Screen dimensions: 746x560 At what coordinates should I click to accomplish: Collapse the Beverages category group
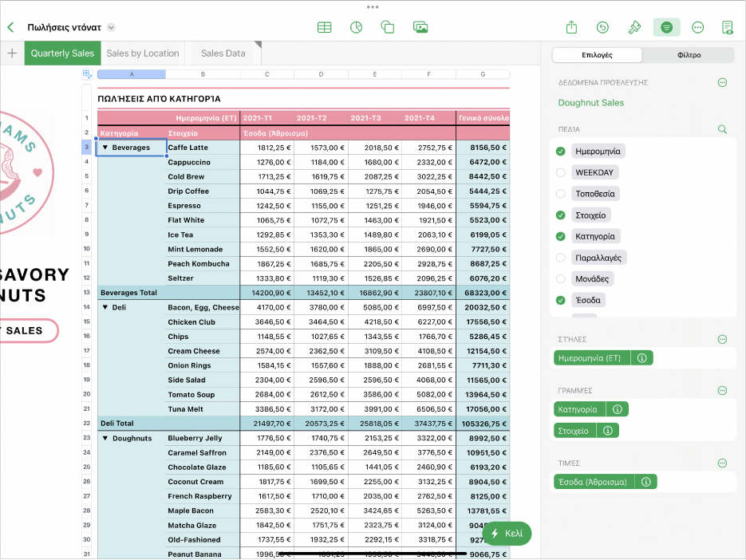click(x=105, y=148)
